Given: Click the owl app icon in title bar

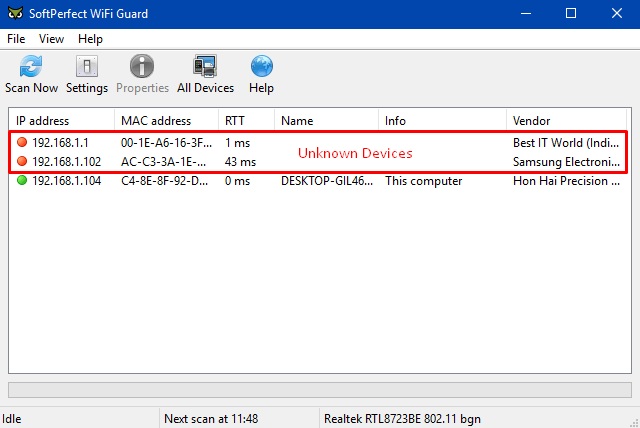Looking at the screenshot, I should [16, 13].
